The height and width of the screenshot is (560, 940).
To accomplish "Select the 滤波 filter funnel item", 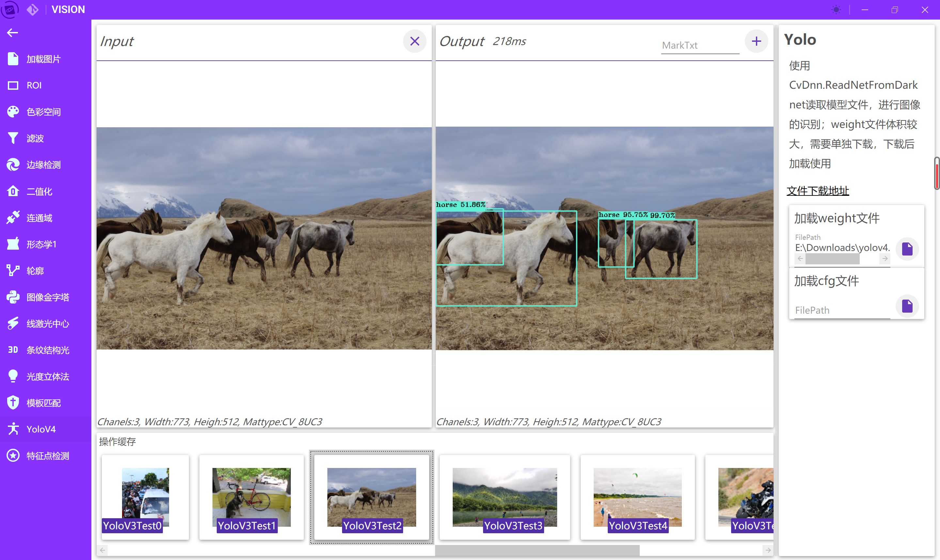I will click(35, 138).
